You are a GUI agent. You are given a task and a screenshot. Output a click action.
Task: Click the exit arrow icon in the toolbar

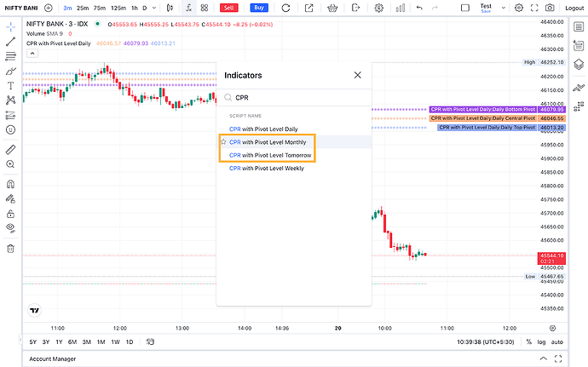pyautogui.click(x=355, y=8)
